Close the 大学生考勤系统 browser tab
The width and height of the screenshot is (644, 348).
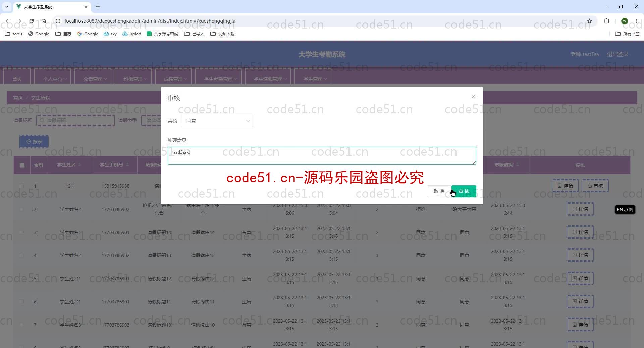click(86, 7)
